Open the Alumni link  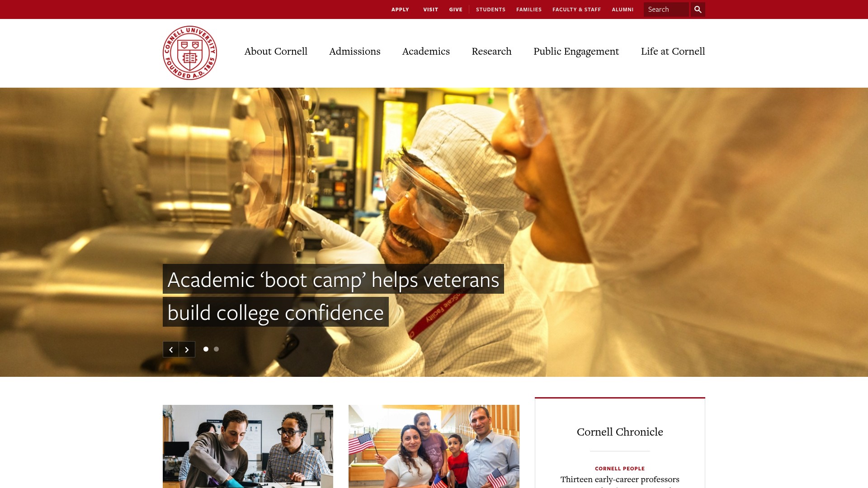click(x=623, y=9)
